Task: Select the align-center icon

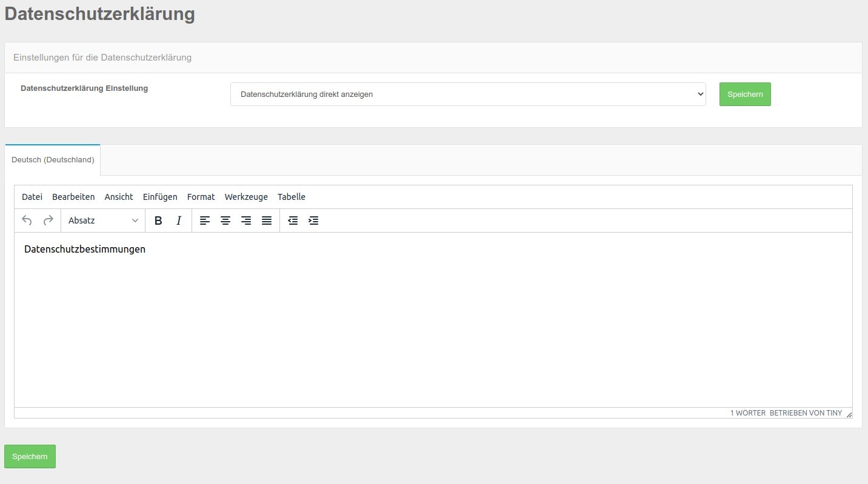Action: (225, 220)
